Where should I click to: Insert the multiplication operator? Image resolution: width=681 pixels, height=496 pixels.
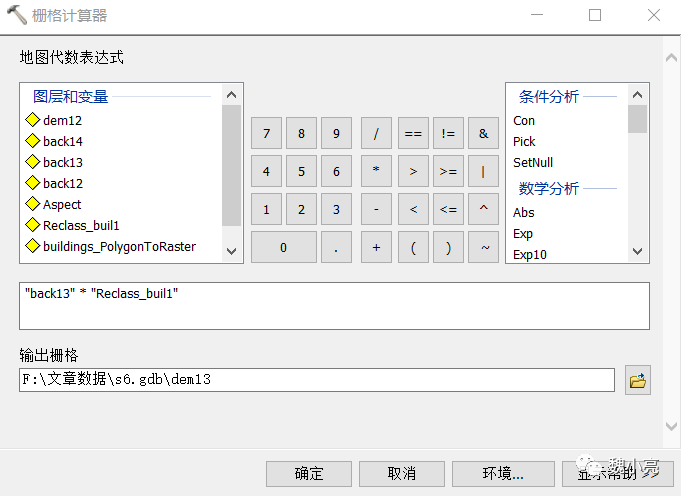point(376,171)
